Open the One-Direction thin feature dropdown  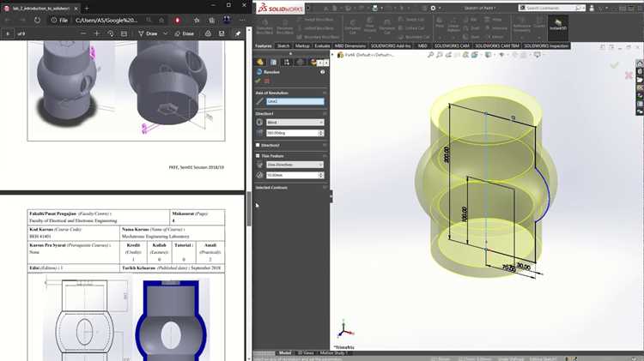coord(295,165)
